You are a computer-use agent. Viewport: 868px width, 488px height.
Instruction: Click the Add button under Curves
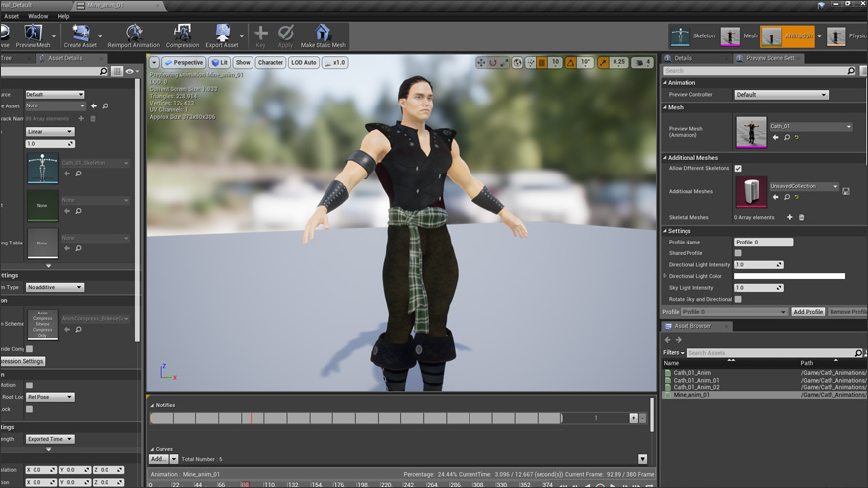point(158,459)
